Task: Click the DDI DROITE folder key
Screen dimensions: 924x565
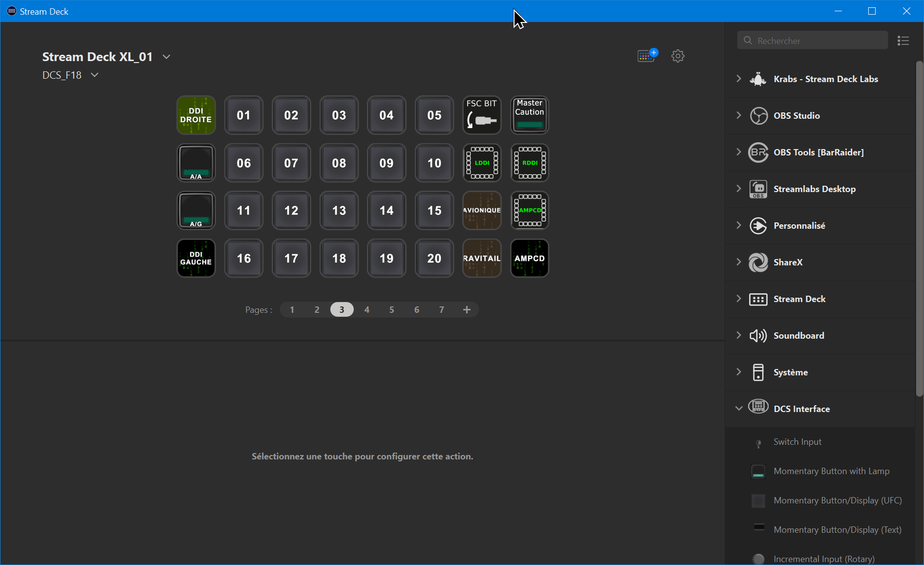Action: pyautogui.click(x=196, y=115)
